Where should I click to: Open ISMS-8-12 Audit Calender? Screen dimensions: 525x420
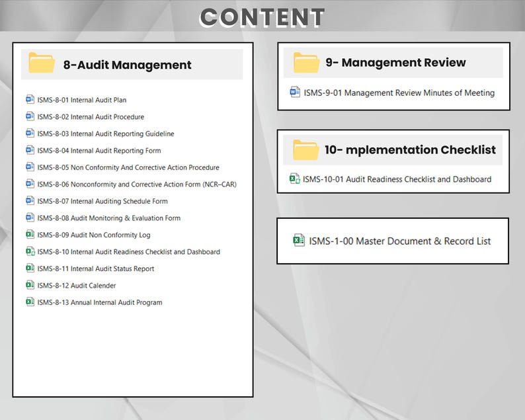coord(77,286)
